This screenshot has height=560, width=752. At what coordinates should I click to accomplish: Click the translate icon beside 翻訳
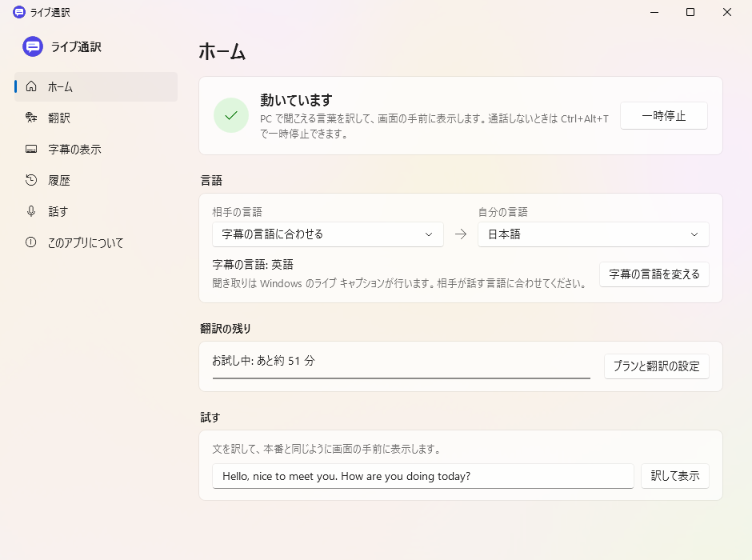coord(31,118)
